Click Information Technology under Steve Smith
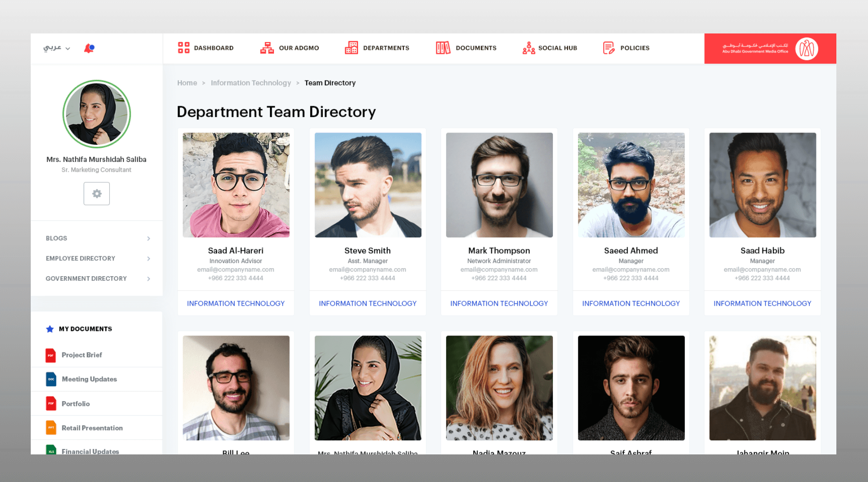868x482 pixels. pyautogui.click(x=368, y=303)
